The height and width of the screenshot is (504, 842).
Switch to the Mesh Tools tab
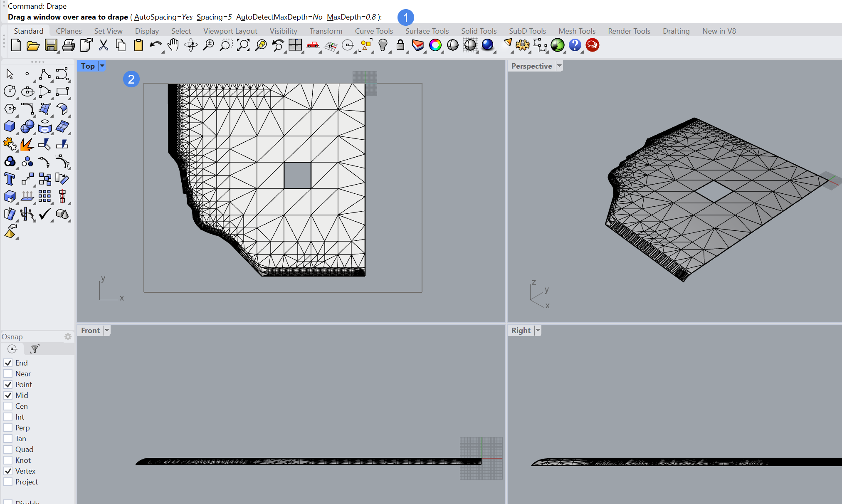(577, 31)
